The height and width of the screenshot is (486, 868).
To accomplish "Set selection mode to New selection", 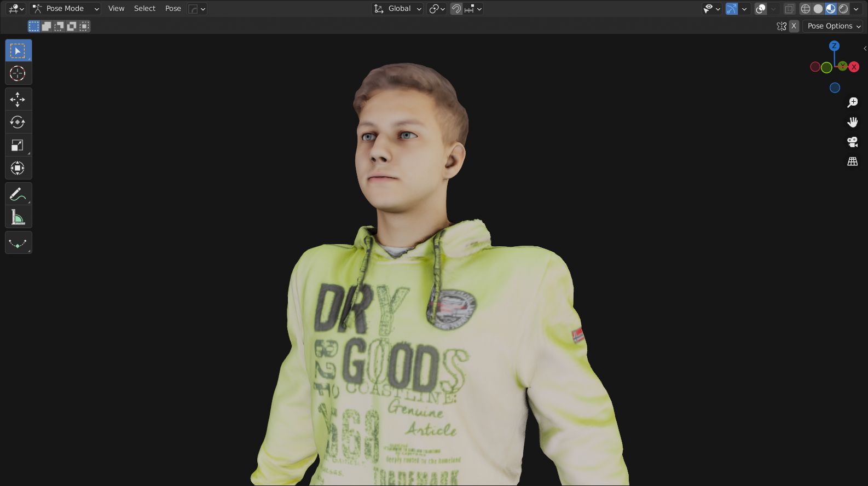I will (x=34, y=26).
